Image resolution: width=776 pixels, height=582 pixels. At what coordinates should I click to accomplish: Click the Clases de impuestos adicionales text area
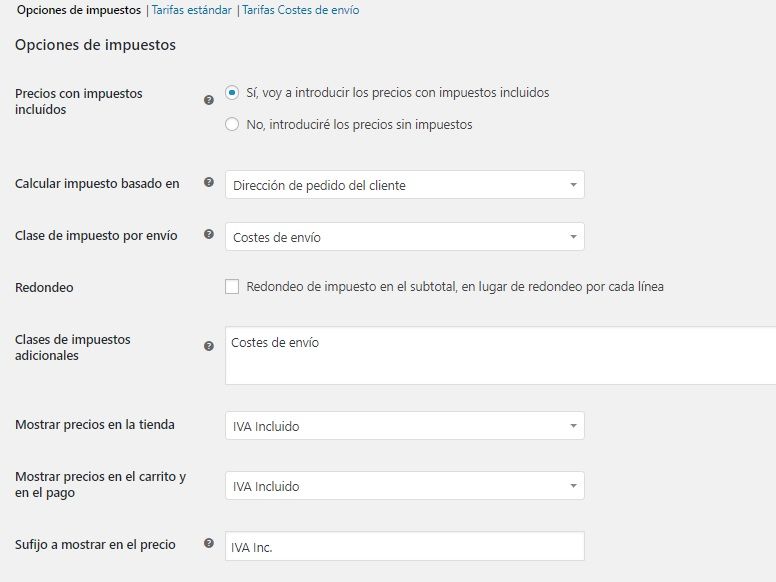tap(500, 355)
